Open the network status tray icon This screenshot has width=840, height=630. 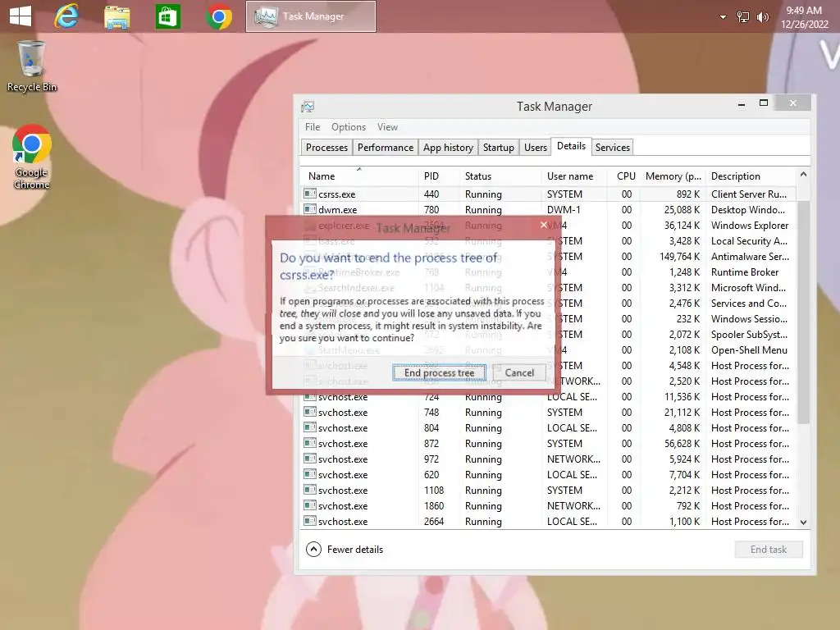click(x=742, y=17)
